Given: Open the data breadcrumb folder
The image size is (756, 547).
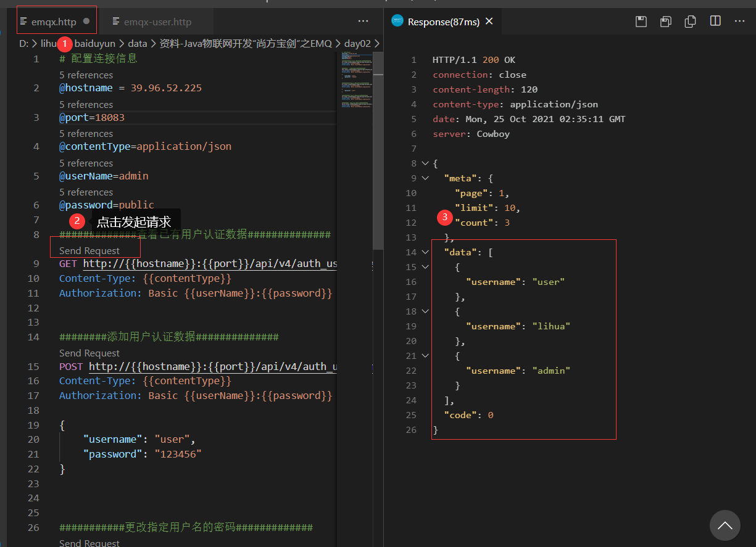Looking at the screenshot, I should pos(138,43).
